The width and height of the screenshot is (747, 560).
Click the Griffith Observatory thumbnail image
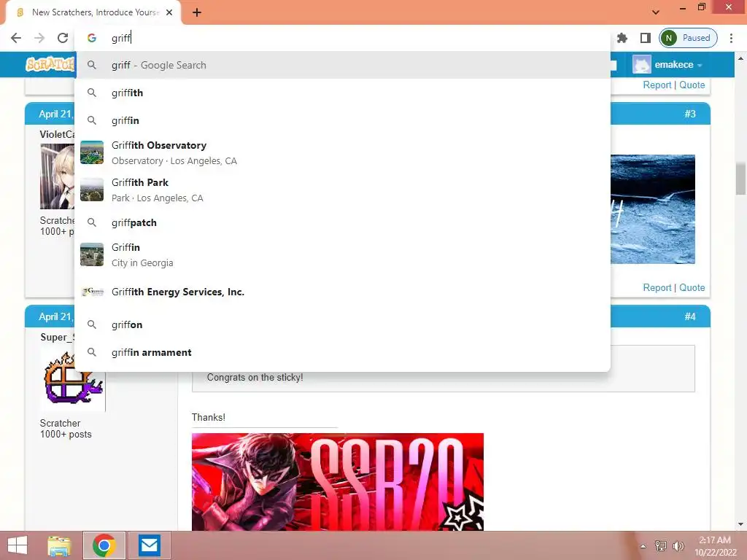point(92,152)
